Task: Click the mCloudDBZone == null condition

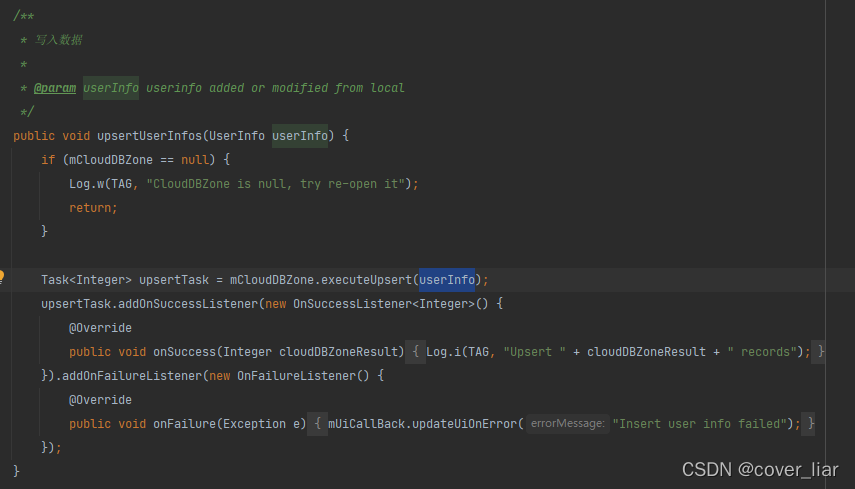Action: point(139,160)
